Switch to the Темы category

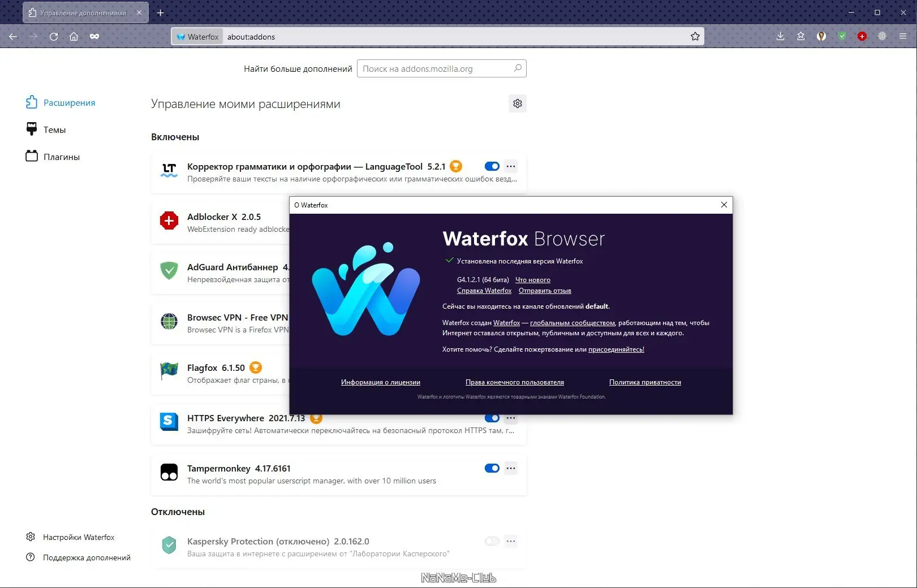(46, 129)
